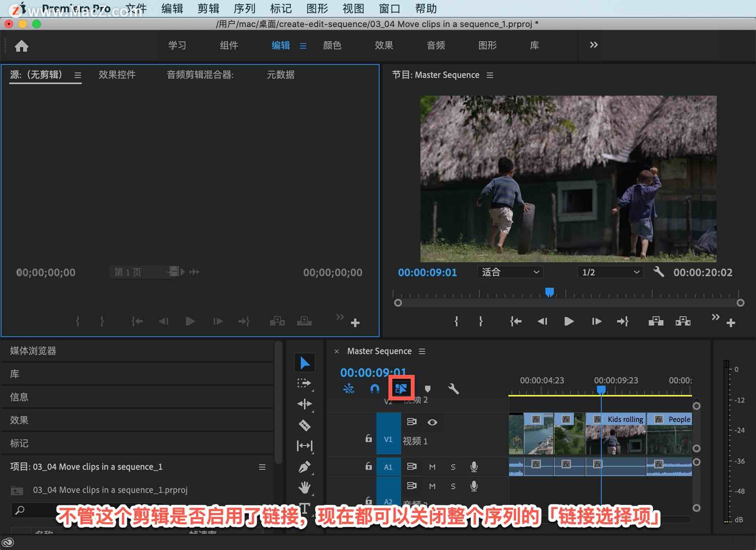
Task: Click the timeline ruler playhead
Action: point(601,389)
